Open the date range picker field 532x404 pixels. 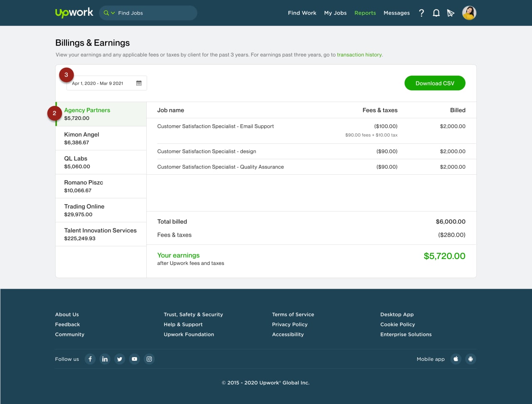(x=106, y=83)
